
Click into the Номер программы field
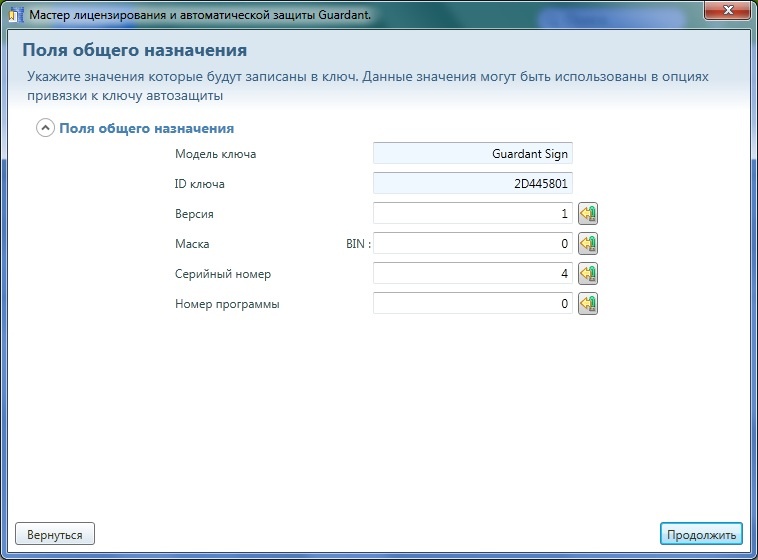[472, 304]
